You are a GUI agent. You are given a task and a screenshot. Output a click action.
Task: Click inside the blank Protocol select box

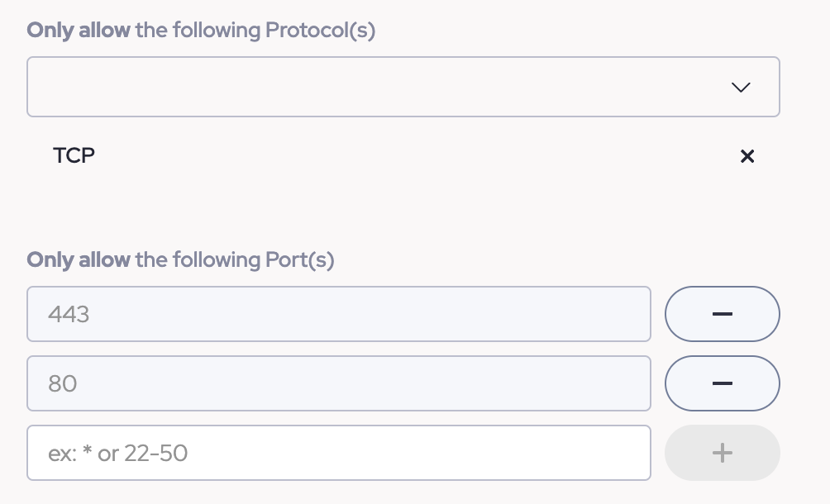click(x=372, y=87)
